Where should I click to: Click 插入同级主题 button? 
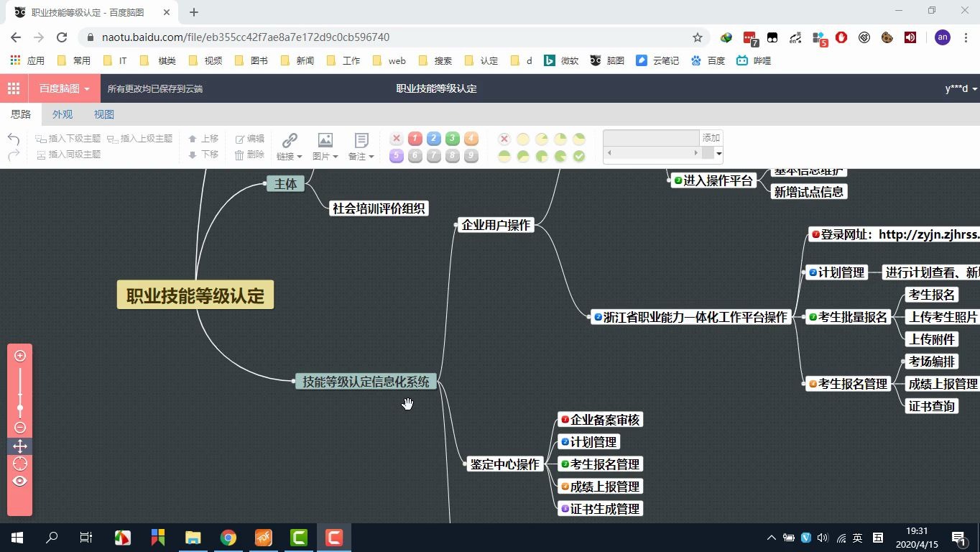(68, 155)
